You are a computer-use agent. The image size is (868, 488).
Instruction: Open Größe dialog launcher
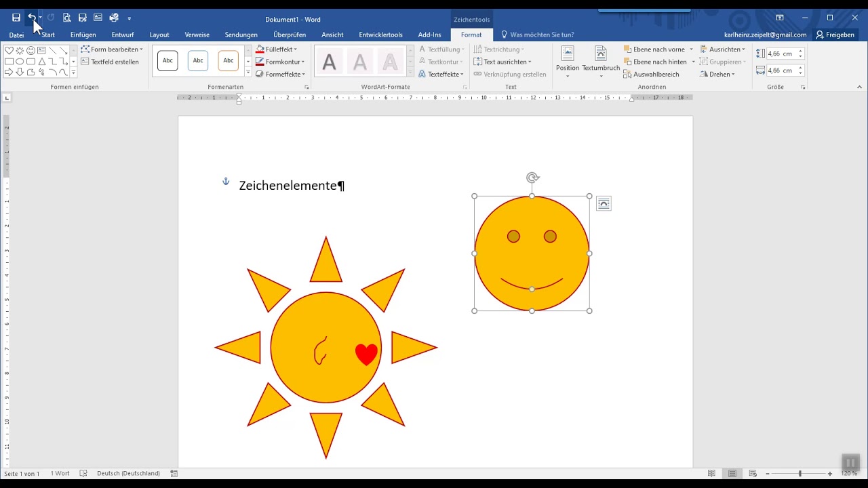click(x=803, y=87)
